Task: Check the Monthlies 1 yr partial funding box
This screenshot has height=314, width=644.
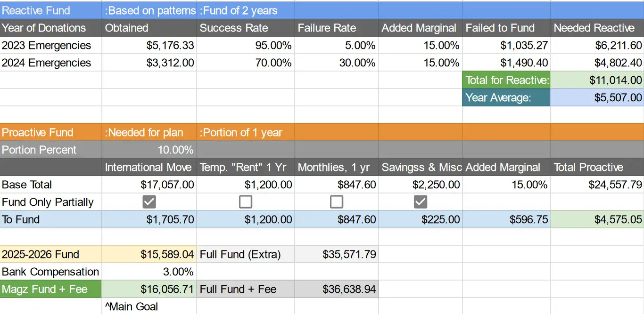Action: 336,202
